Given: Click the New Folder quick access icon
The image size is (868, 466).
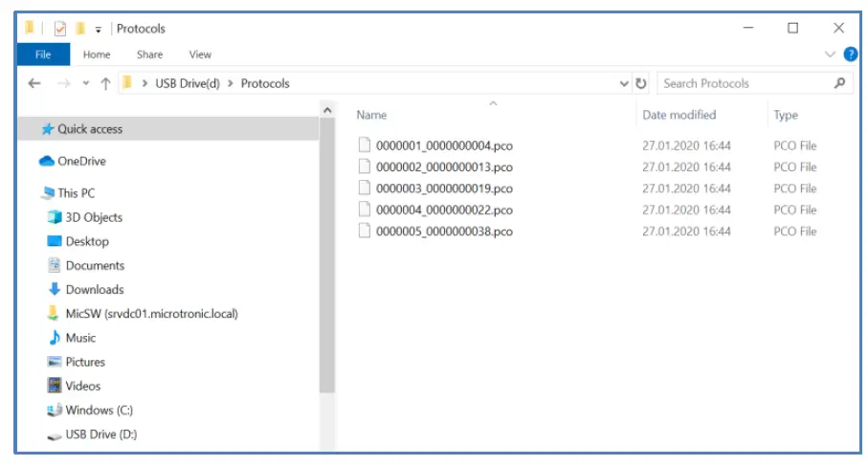Looking at the screenshot, I should pos(80,28).
